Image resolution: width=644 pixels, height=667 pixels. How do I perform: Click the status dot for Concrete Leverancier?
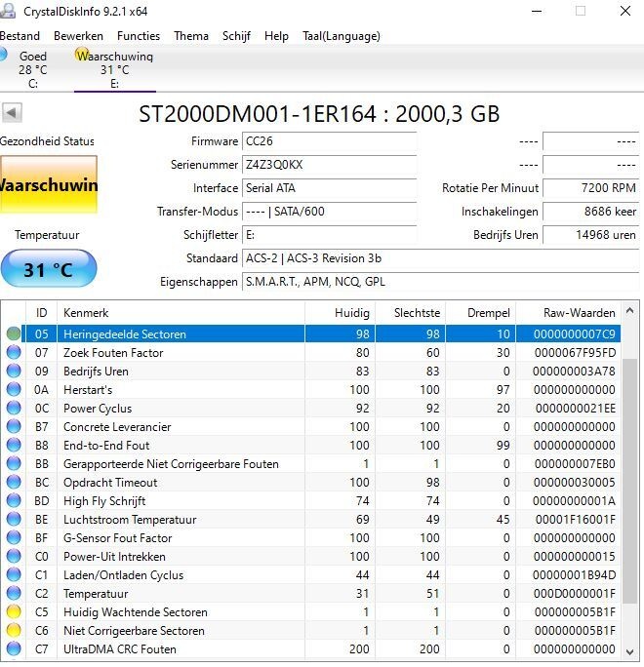14,426
